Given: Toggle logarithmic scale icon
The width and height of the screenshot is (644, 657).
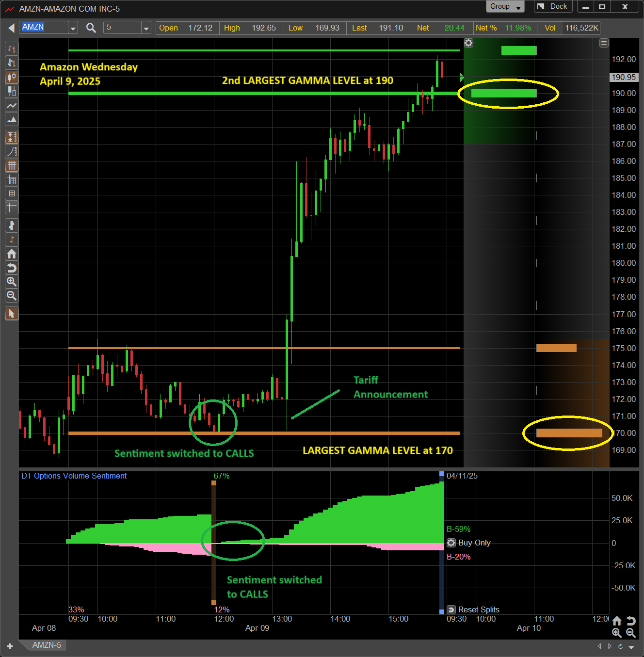Looking at the screenshot, I should coord(12,151).
